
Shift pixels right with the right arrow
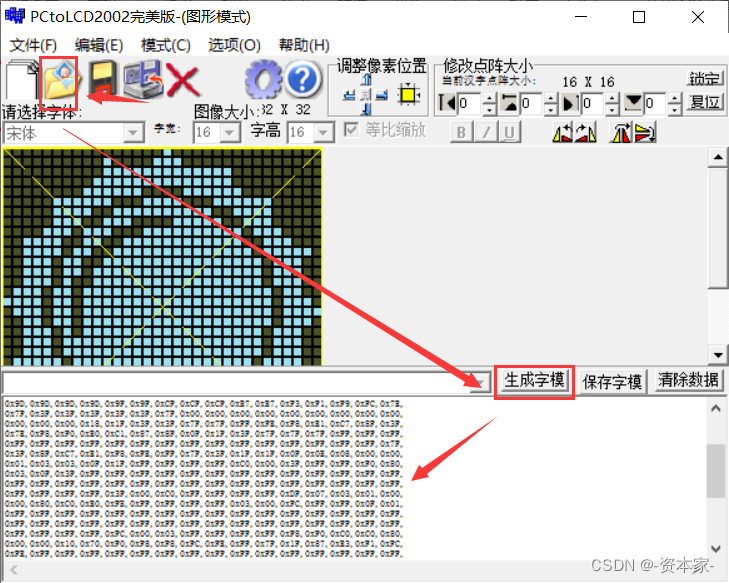point(382,95)
